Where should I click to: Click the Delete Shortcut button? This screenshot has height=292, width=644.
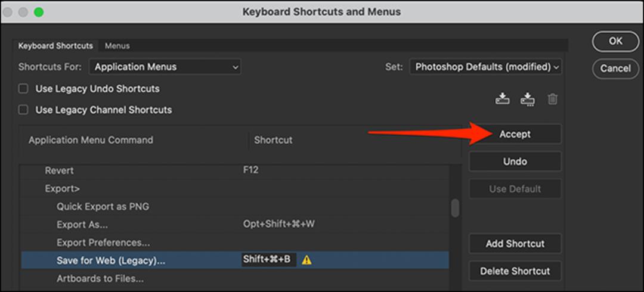pyautogui.click(x=515, y=271)
